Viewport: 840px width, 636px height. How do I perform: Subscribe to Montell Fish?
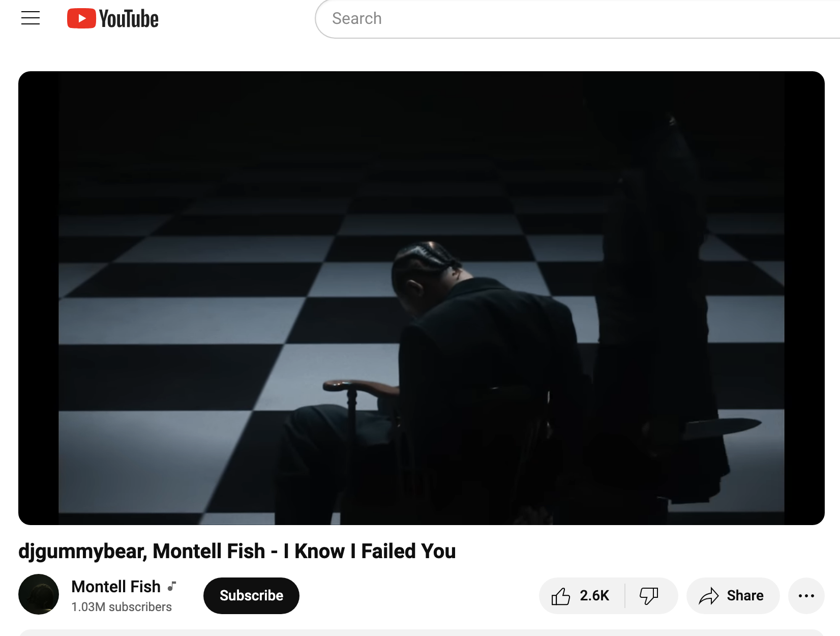pos(251,596)
